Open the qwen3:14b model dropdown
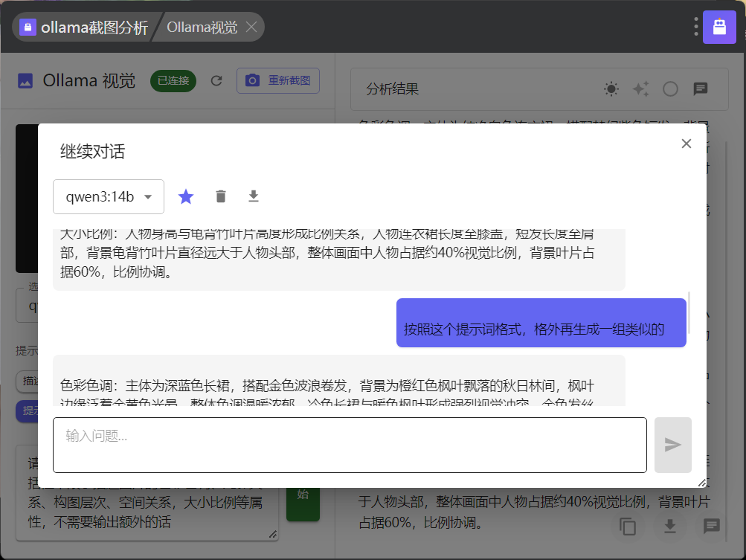 pyautogui.click(x=109, y=197)
